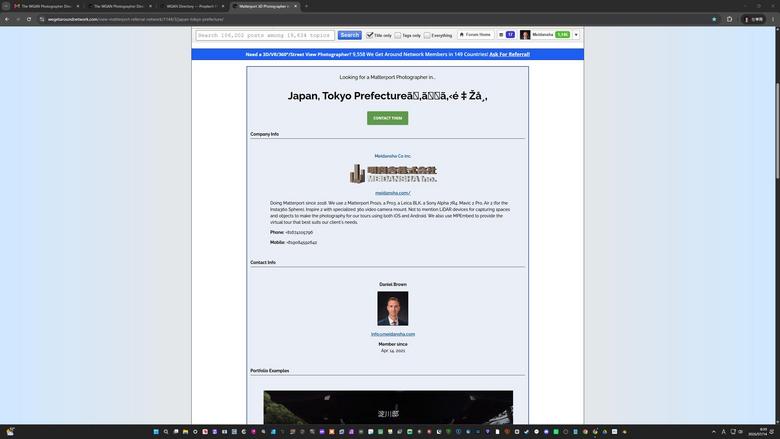This screenshot has height=439, width=780.
Task: Toggle the Title only checkbox
Action: point(370,35)
